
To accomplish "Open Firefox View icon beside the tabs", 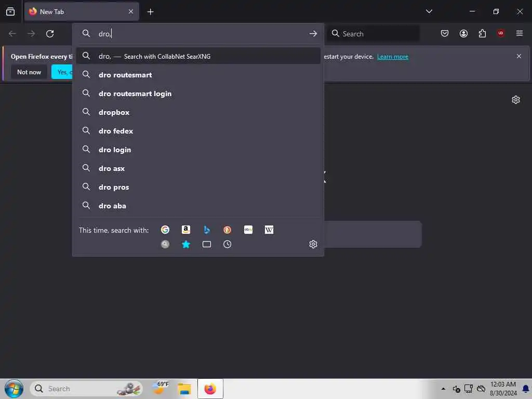I will click(10, 11).
